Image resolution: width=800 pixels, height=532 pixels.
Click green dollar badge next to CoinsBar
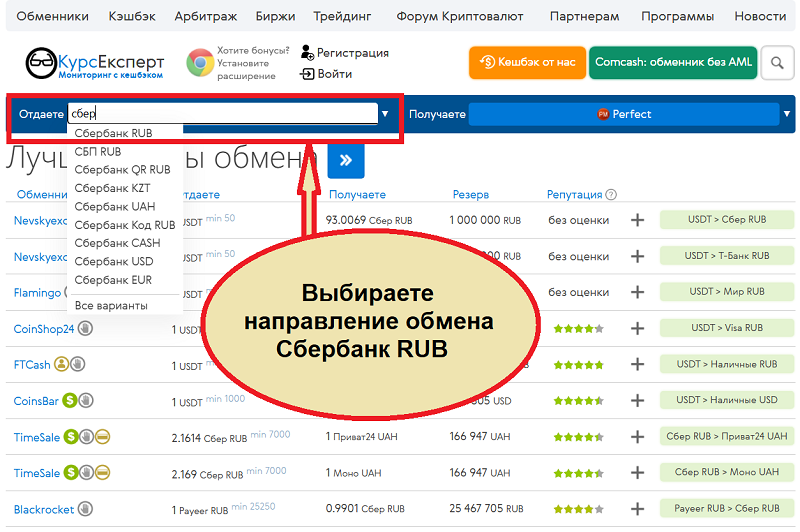point(70,400)
